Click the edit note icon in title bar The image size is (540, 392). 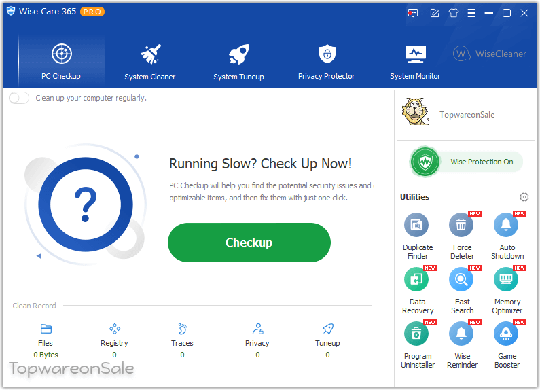pos(434,13)
